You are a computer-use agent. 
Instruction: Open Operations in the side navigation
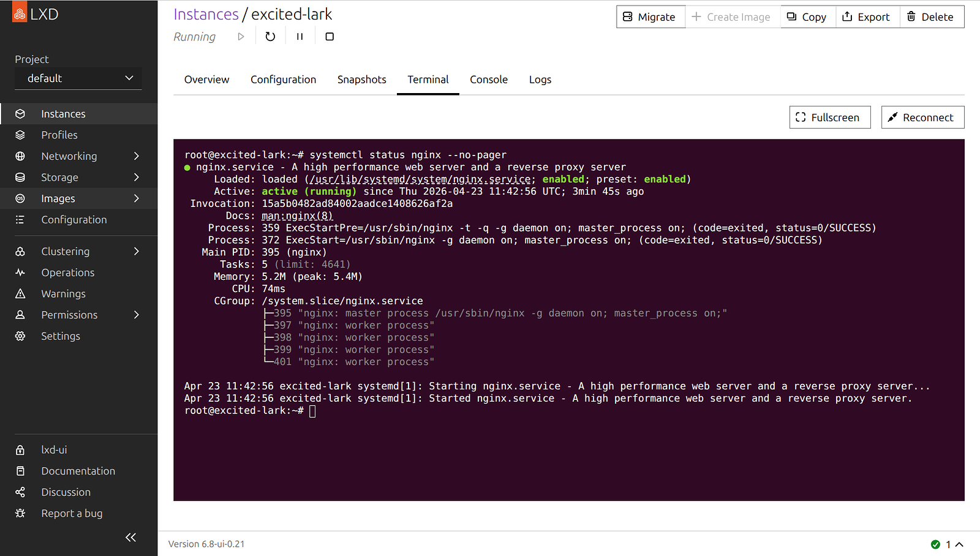point(67,272)
